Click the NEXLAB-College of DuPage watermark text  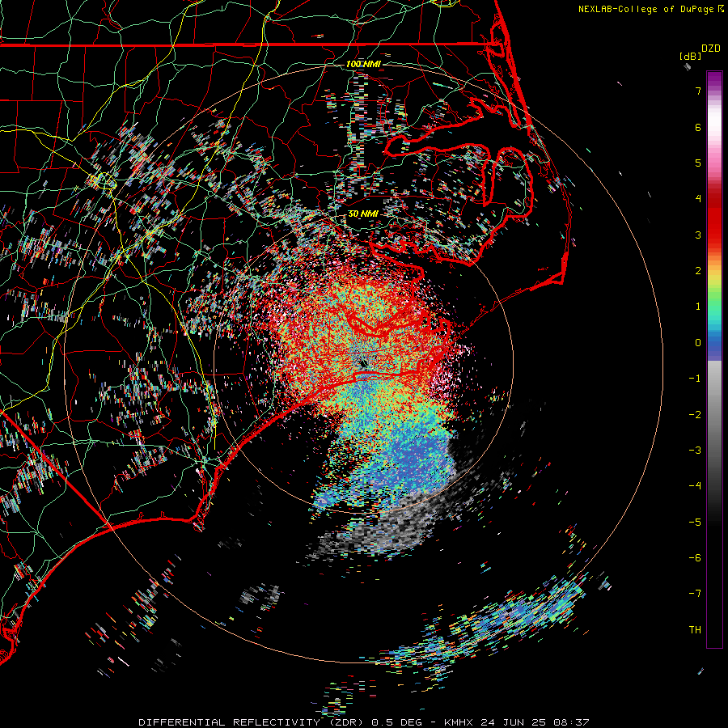[650, 9]
